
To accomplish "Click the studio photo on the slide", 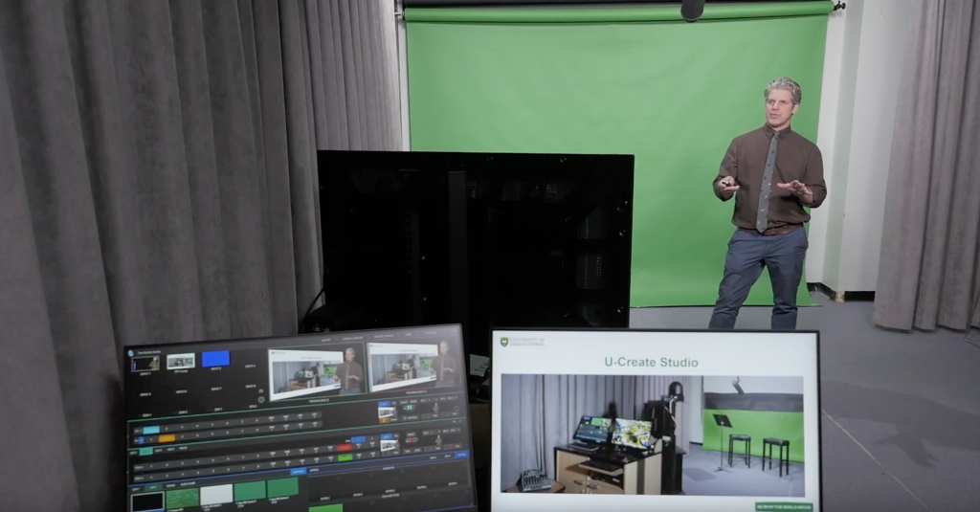I will [x=652, y=434].
